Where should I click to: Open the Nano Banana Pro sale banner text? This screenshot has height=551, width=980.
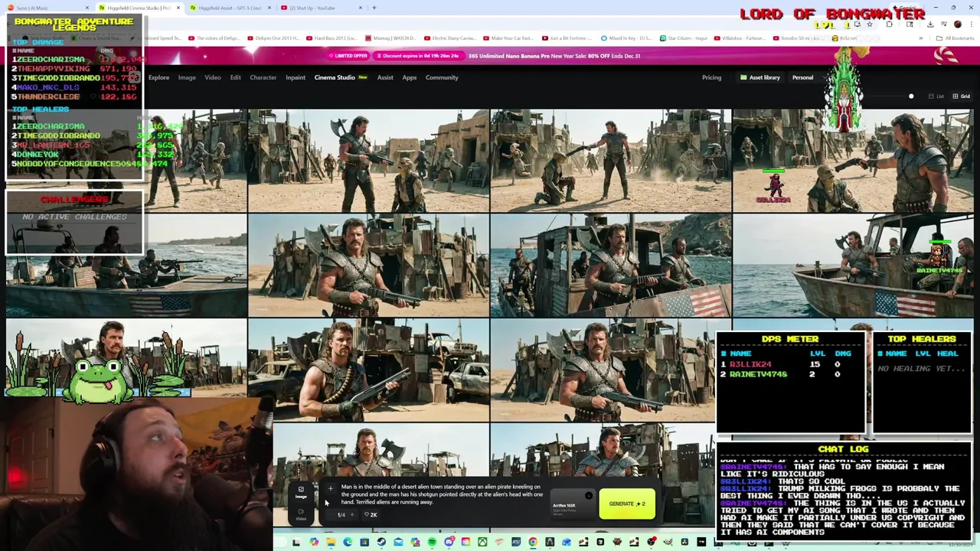click(554, 56)
